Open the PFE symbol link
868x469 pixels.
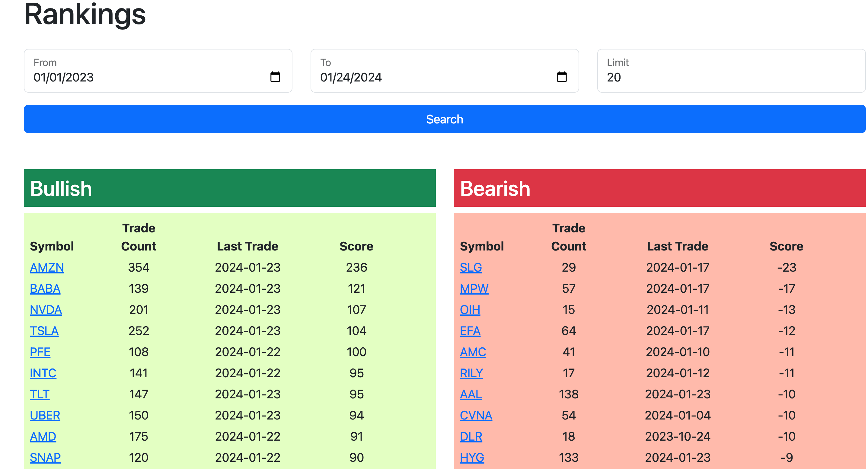point(40,352)
